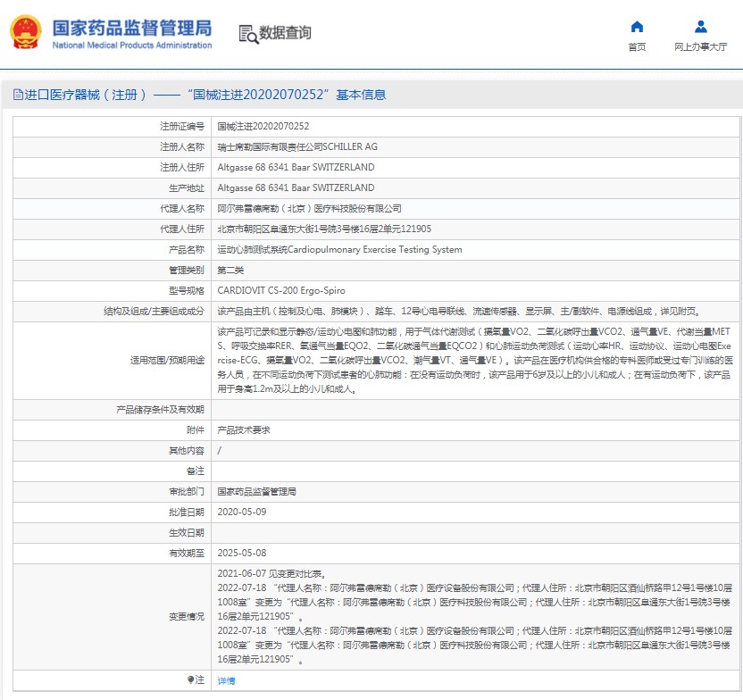Click the document icon before 进口医疗器械 heading
This screenshot has width=743, height=700.
(18, 95)
